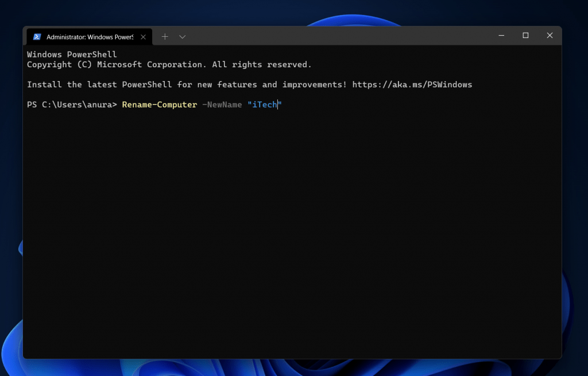Click the -NewName parameter text
This screenshot has height=376, width=588.
click(222, 105)
